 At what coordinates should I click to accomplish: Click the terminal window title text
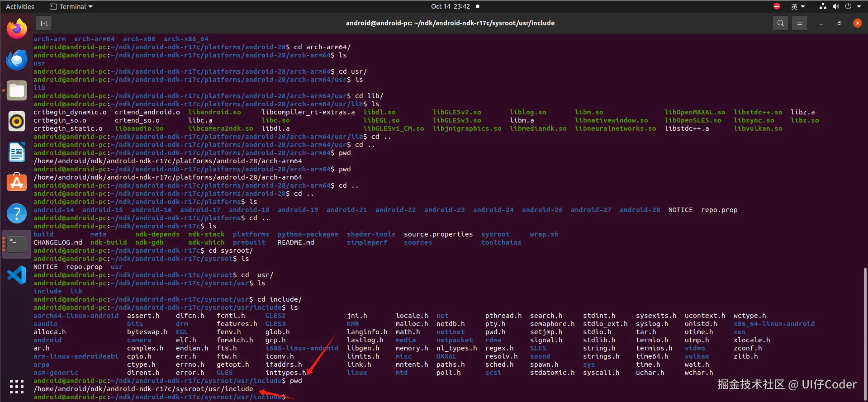[450, 23]
